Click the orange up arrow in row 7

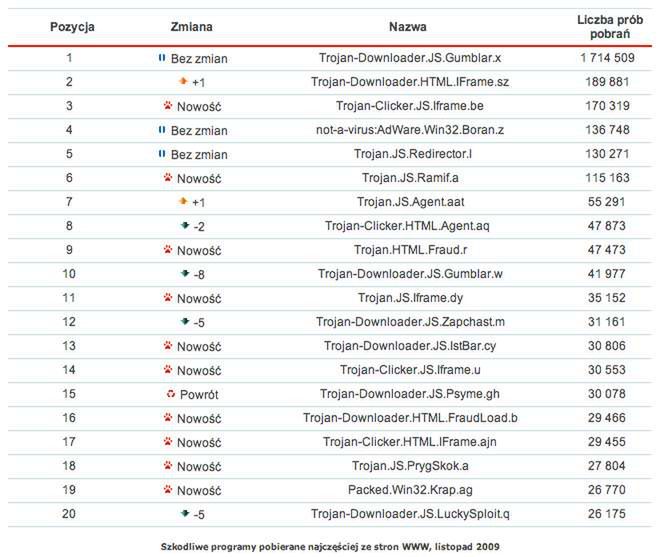point(183,201)
